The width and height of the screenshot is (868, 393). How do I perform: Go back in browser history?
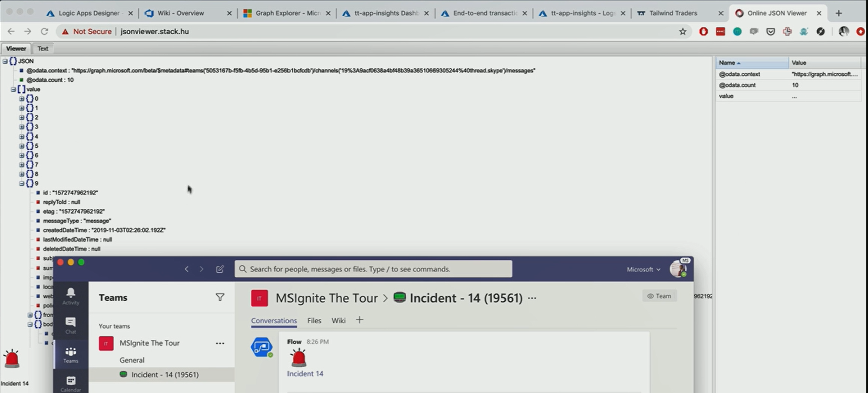tap(11, 31)
